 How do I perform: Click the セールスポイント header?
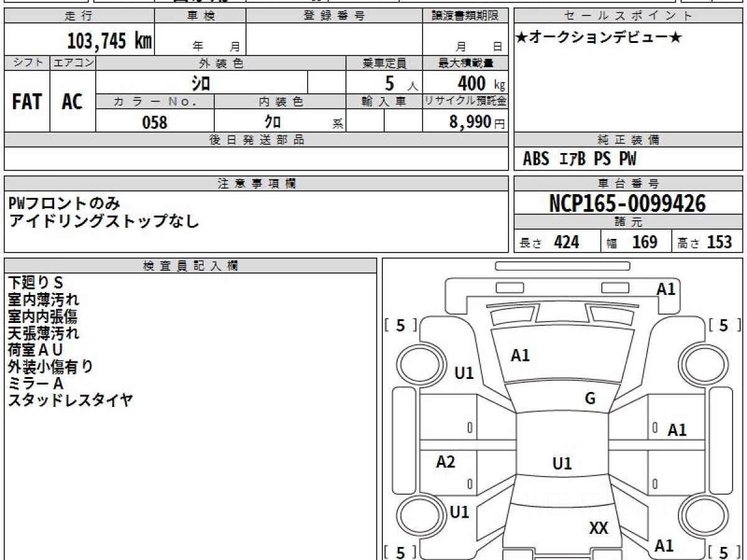click(628, 16)
